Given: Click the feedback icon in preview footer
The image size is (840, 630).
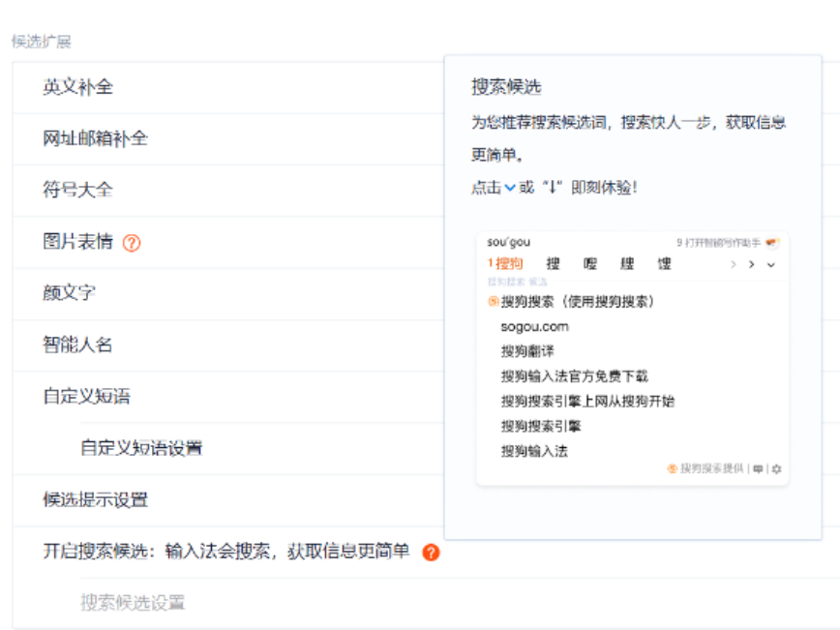Looking at the screenshot, I should pos(758,469).
